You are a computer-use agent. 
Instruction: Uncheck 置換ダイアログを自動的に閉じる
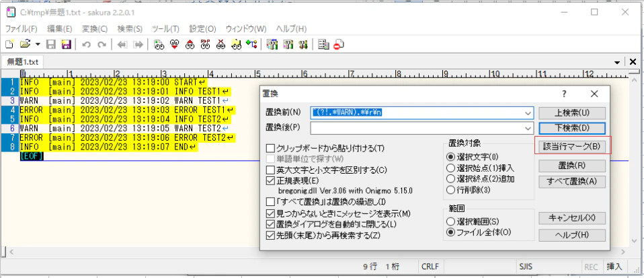[x=270, y=225]
